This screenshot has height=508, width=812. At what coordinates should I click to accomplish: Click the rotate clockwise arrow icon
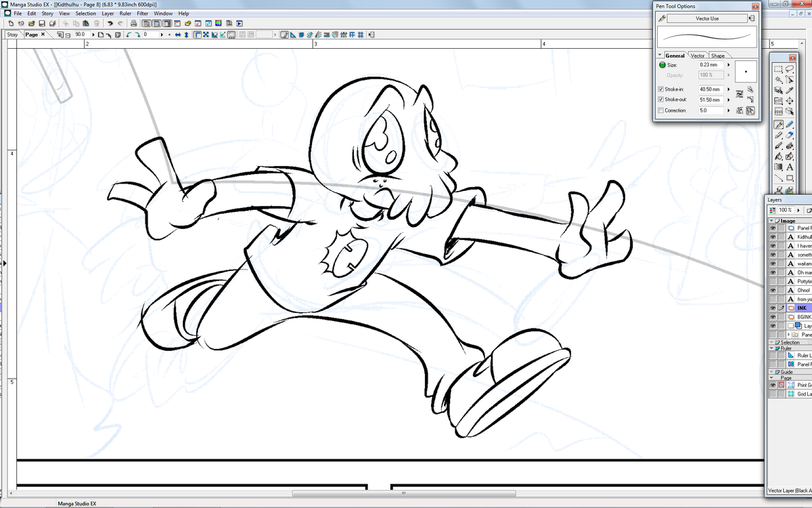click(x=137, y=35)
